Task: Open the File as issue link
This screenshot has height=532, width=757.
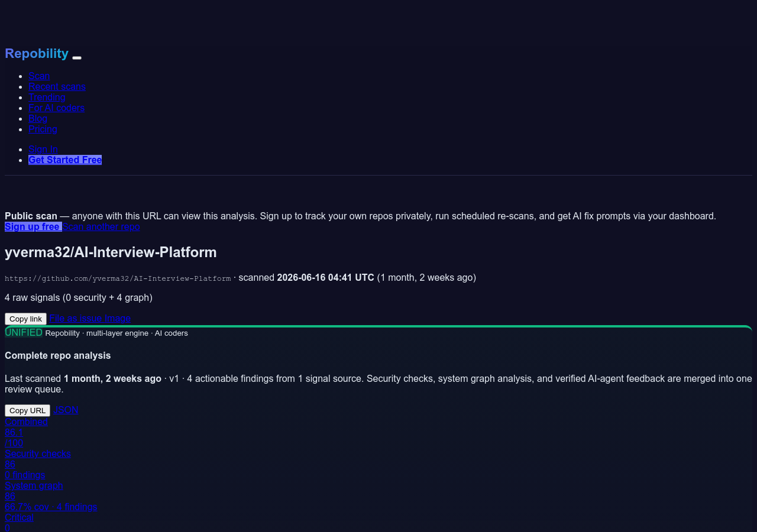Action: [76, 318]
